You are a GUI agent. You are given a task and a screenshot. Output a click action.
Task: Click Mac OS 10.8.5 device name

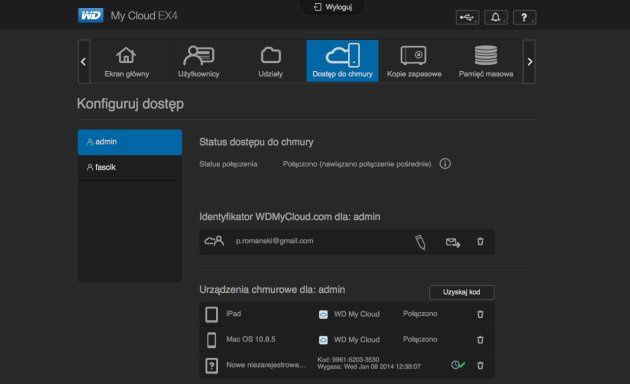click(251, 339)
